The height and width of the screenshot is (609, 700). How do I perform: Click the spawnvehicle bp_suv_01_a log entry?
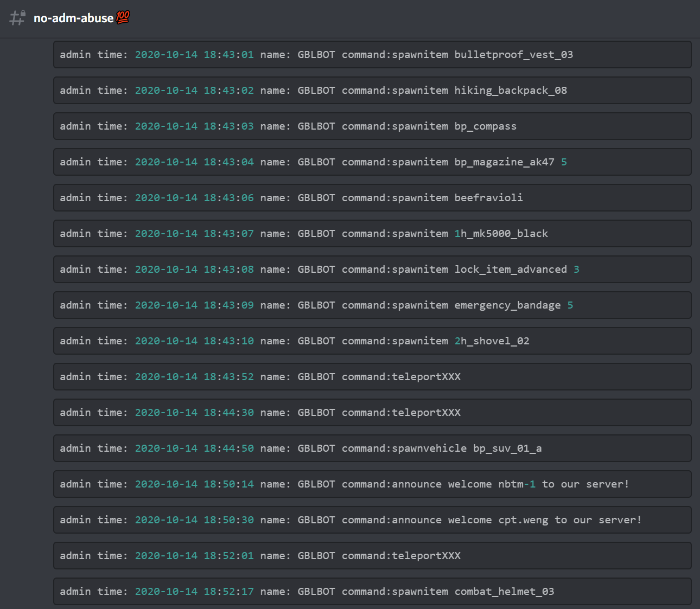(372, 448)
